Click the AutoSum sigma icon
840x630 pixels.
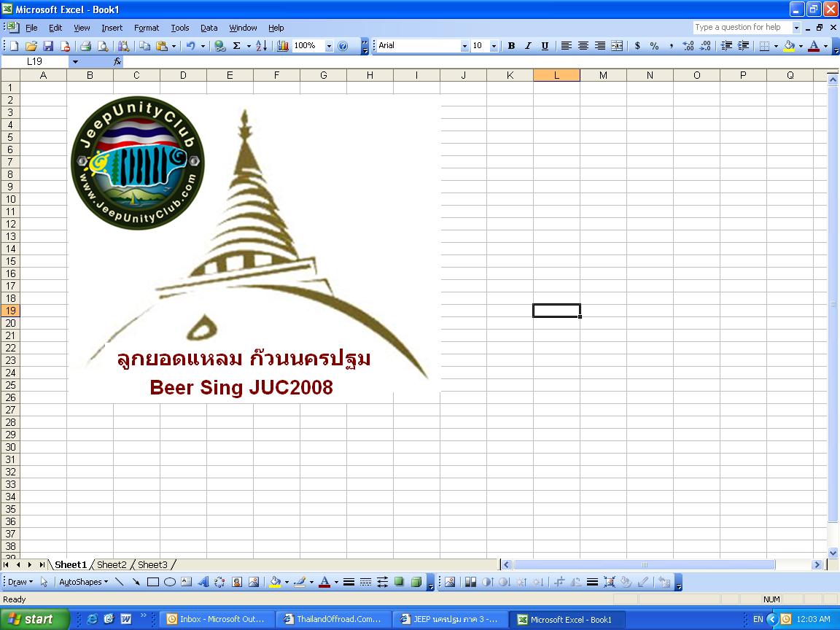236,46
